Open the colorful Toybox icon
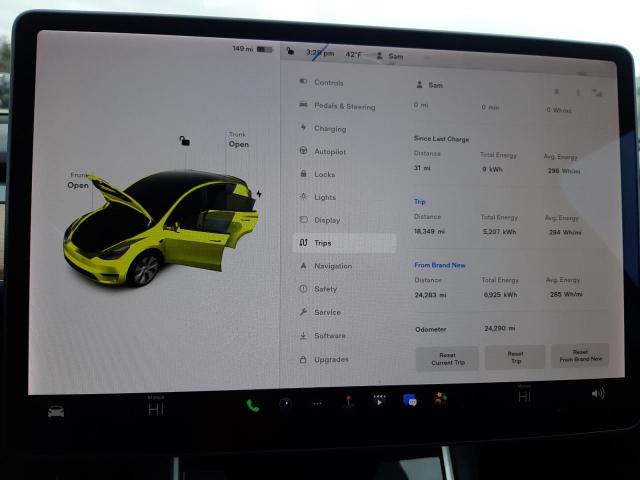The image size is (640, 480). (x=440, y=398)
